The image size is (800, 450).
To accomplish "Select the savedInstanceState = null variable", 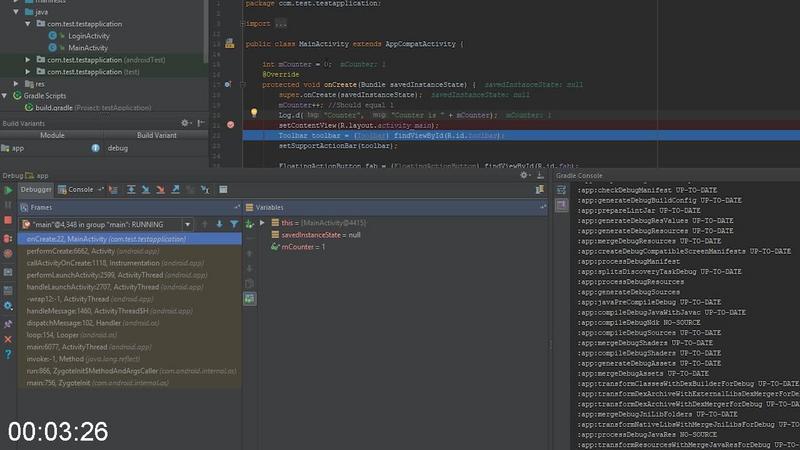I will click(x=321, y=235).
